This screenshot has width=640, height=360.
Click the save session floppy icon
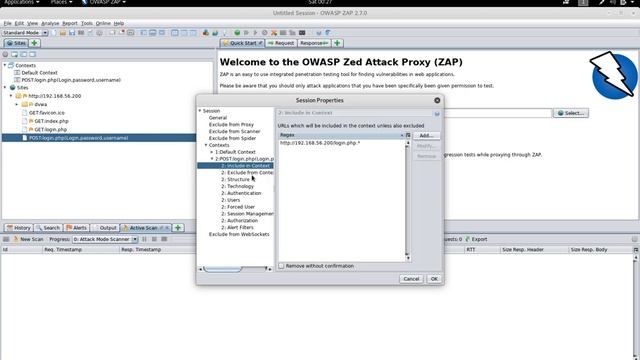tap(72, 33)
